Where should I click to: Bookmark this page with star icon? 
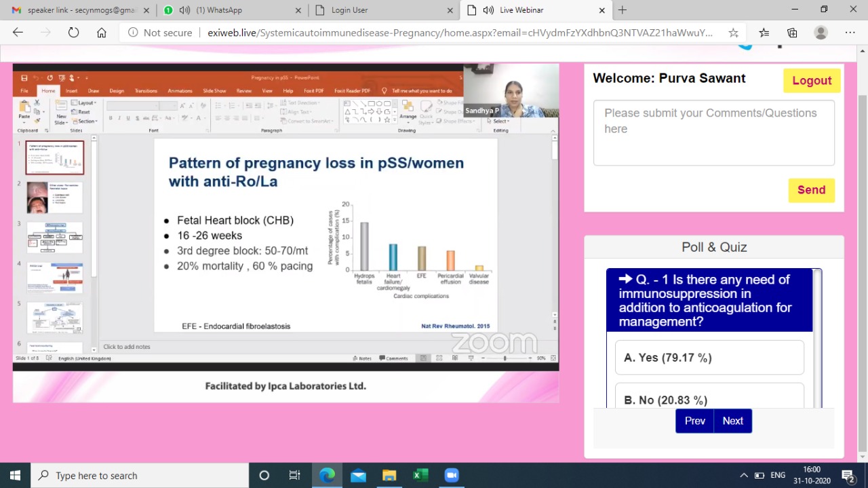[733, 33]
